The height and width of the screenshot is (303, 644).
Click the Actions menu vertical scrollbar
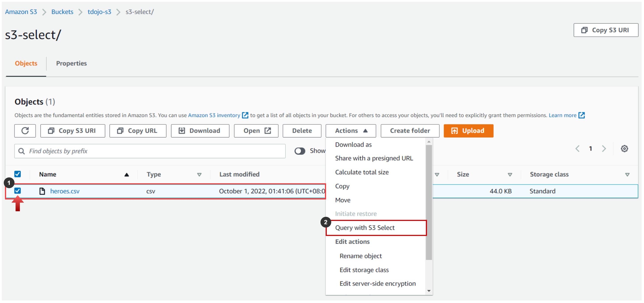[429, 203]
